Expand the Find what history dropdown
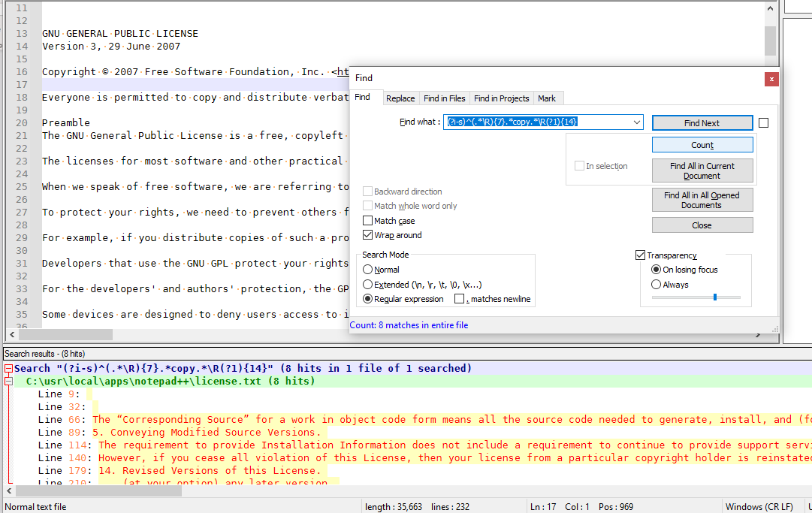Screen dimensions: 812x513 (x=636, y=122)
